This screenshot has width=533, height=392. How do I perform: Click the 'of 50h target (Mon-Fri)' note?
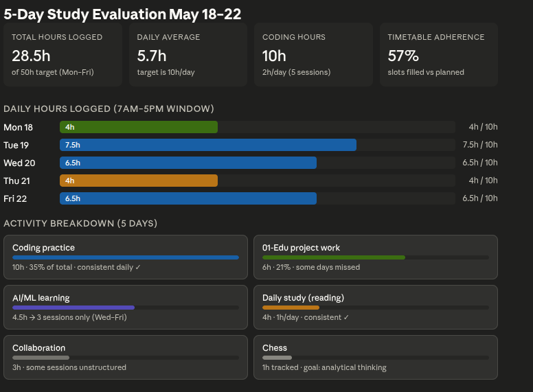pos(53,72)
